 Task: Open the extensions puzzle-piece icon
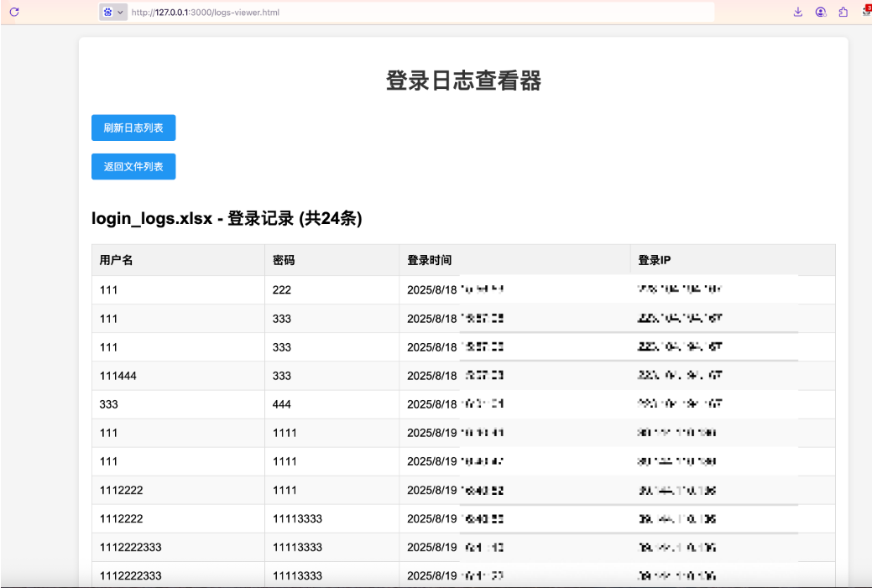(x=843, y=12)
